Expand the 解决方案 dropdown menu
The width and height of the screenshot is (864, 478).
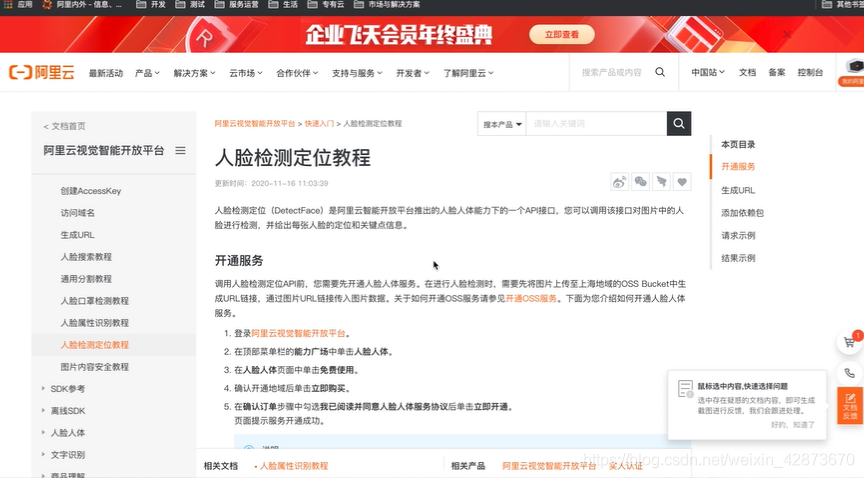click(195, 73)
